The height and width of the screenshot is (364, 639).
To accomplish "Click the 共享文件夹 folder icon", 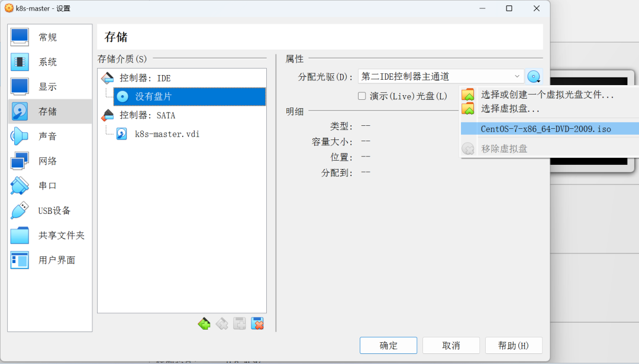I will click(x=20, y=235).
